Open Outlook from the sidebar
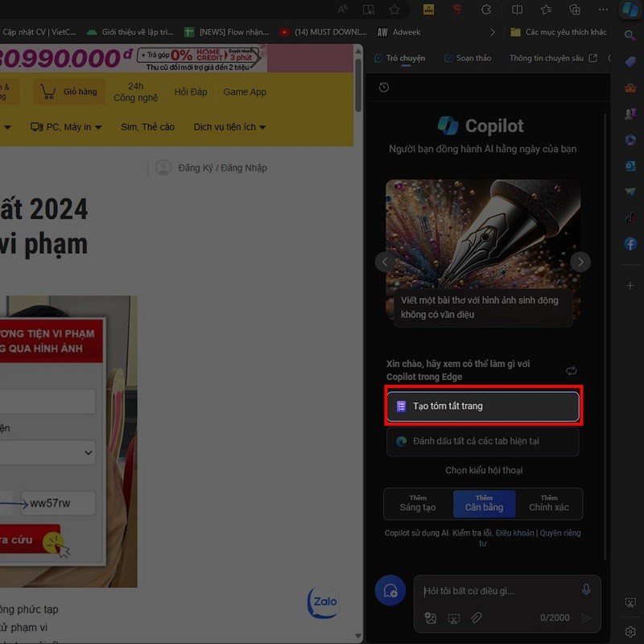Image resolution: width=644 pixels, height=644 pixels. tap(630, 165)
